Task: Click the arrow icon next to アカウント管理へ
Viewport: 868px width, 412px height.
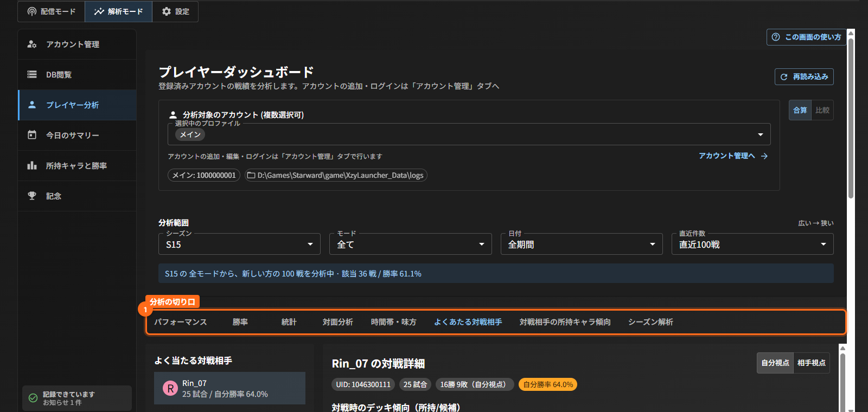Action: pos(764,156)
